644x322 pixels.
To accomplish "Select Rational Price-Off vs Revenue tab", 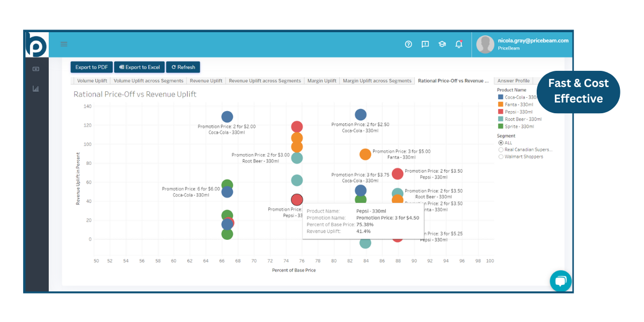I will [453, 80].
